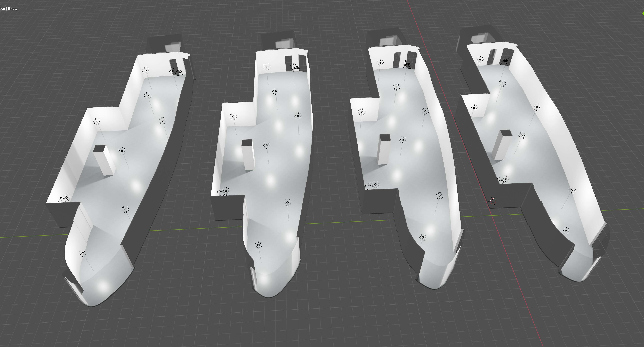Select bottommost point light in rightmost model
The height and width of the screenshot is (347, 644).
(x=566, y=231)
